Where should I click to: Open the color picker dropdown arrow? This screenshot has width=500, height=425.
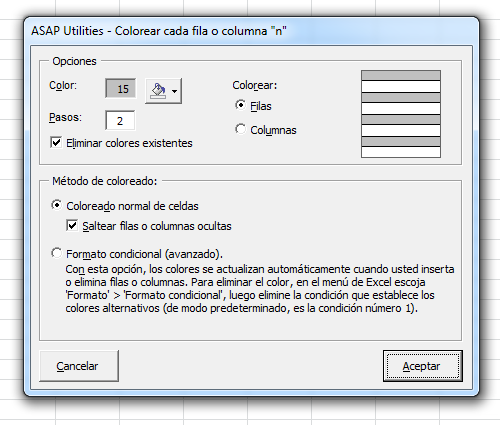click(x=174, y=91)
